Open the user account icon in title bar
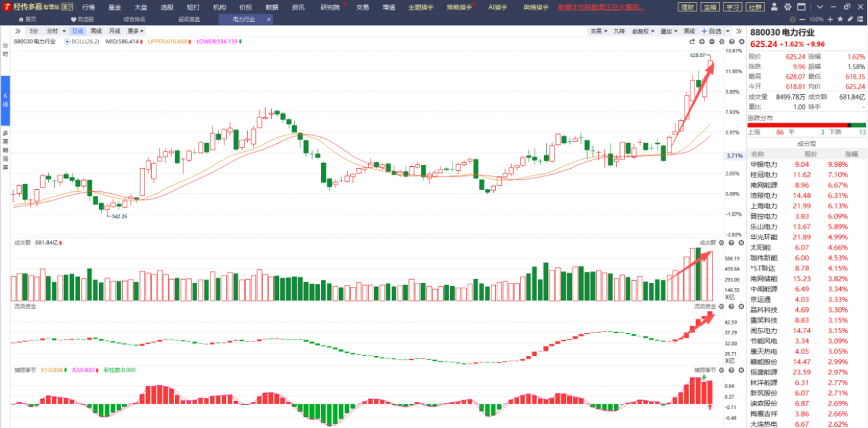The image size is (868, 428). pos(773,7)
